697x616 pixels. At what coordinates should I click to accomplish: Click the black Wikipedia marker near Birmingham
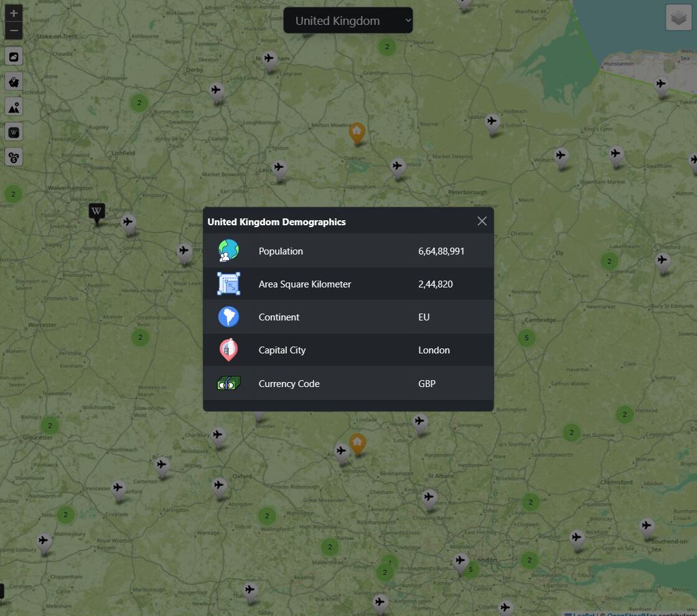tap(96, 213)
